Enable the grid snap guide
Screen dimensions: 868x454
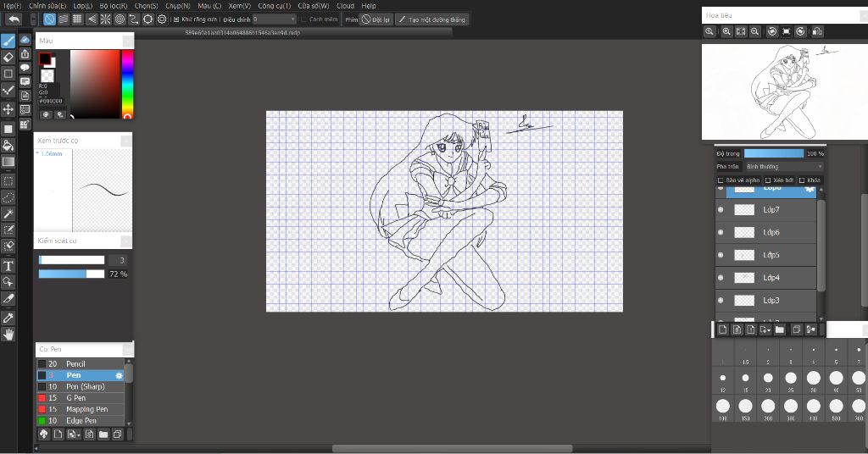coord(77,19)
